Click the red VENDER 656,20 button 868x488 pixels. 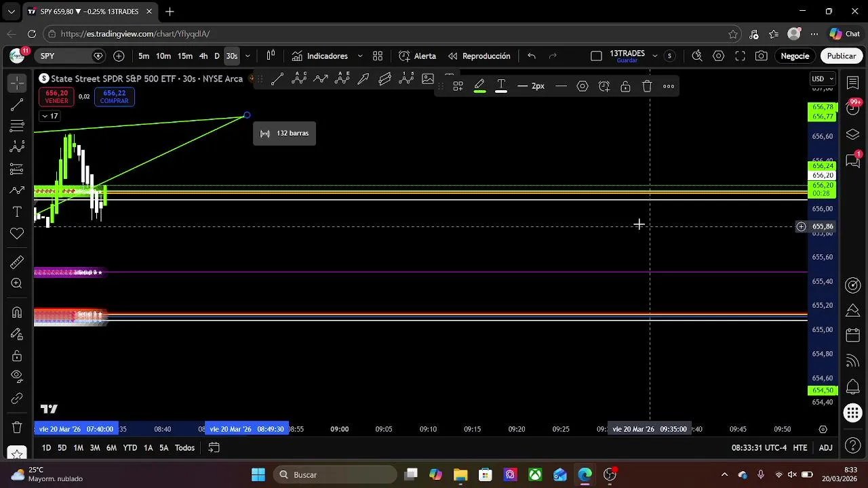(56, 97)
